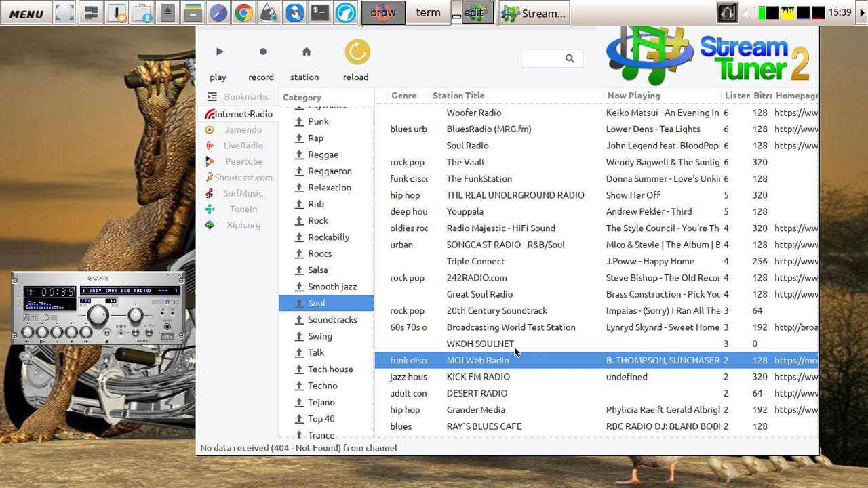Viewport: 868px width, 488px height.
Task: Pause playback on the Sony player
Action: pyautogui.click(x=57, y=332)
